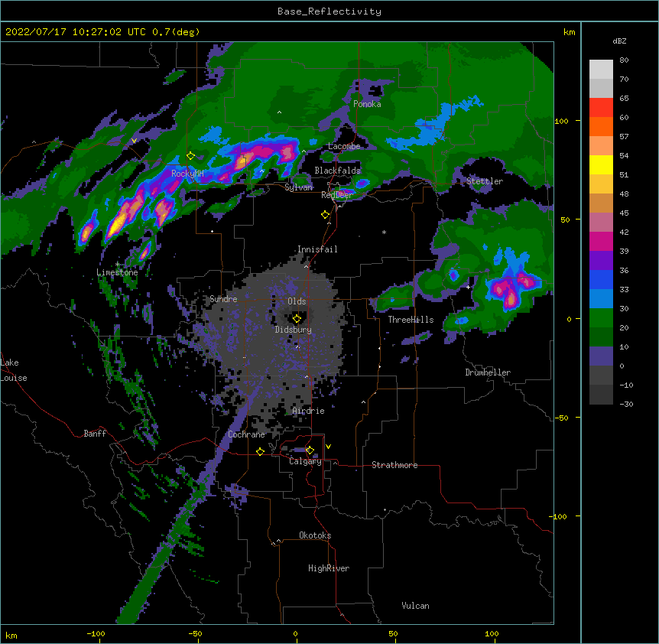Select the white plus marker east of ThreeHills
Image resolution: width=659 pixels, height=644 pixels.
(469, 287)
